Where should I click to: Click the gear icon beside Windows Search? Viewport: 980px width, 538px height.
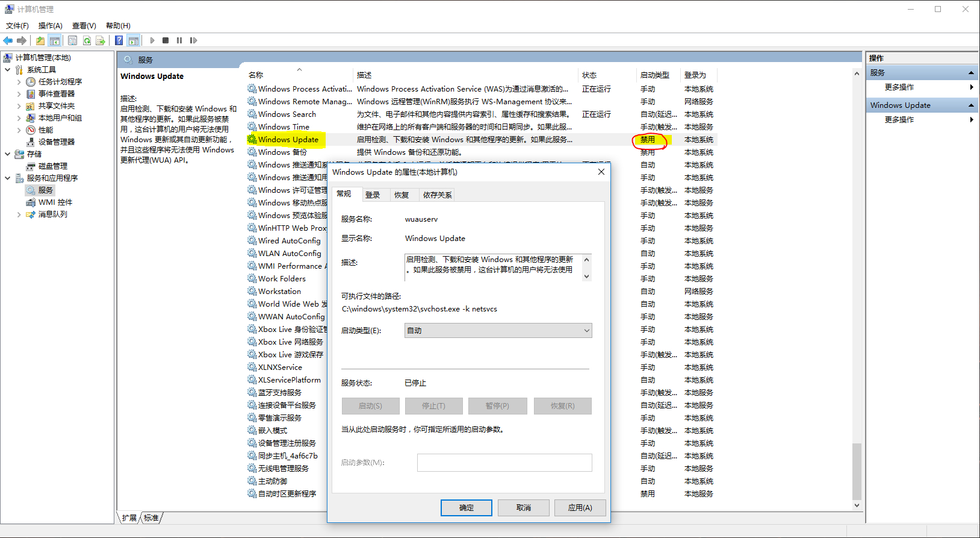tap(252, 114)
